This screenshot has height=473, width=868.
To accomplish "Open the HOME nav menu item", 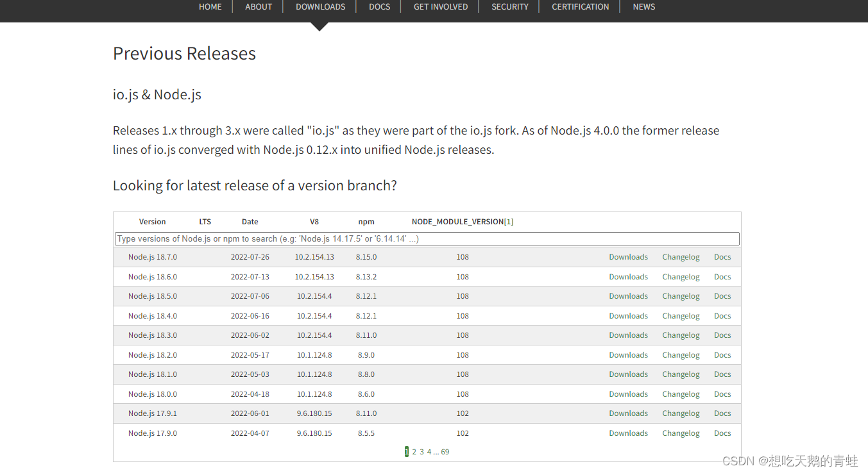I will (210, 7).
